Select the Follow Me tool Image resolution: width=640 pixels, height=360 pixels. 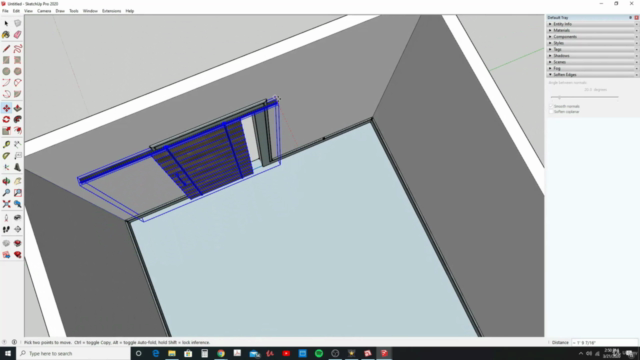coord(18,120)
